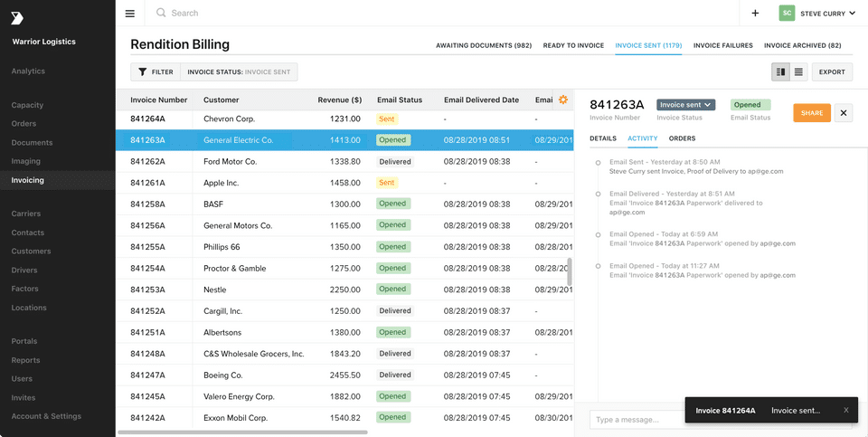Image resolution: width=868 pixels, height=437 pixels.
Task: Expand the Invoice sent status dropdown
Action: [685, 105]
